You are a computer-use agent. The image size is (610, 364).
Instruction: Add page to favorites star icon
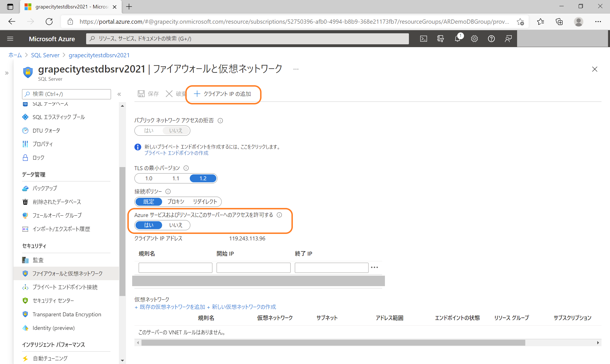pyautogui.click(x=520, y=22)
